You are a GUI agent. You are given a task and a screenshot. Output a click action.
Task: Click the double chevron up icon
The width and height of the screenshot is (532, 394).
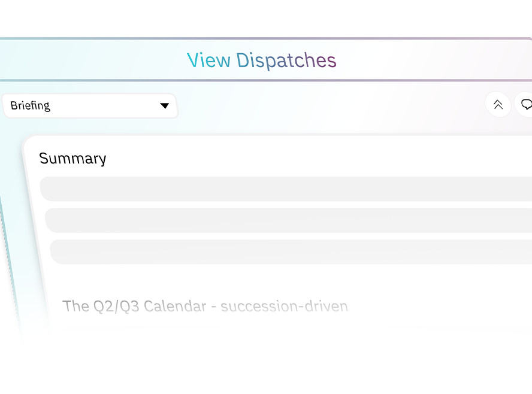[x=498, y=104]
